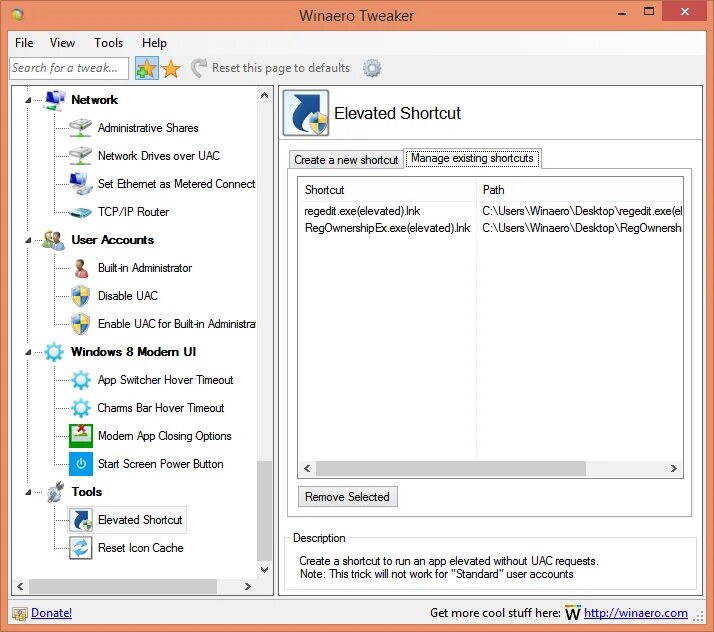Screen dimensions: 714x632
Task: Click the Winaero W logo icon
Action: tap(572, 613)
